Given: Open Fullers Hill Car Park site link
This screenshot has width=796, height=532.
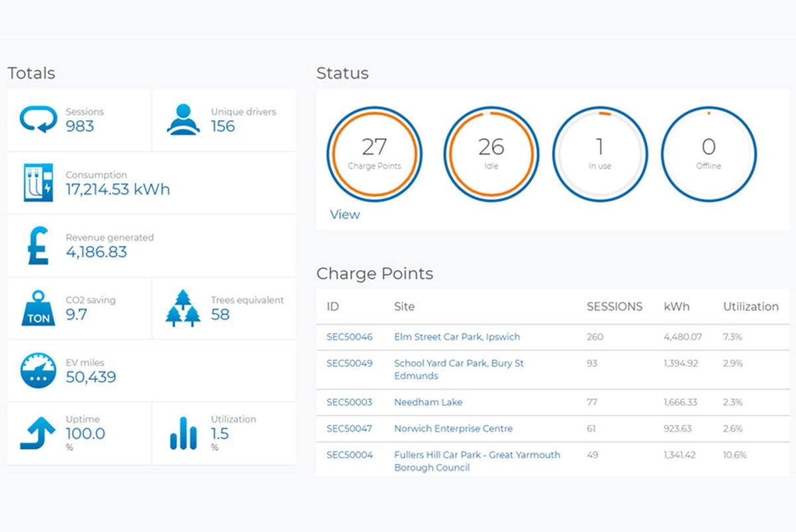Looking at the screenshot, I should 477,461.
